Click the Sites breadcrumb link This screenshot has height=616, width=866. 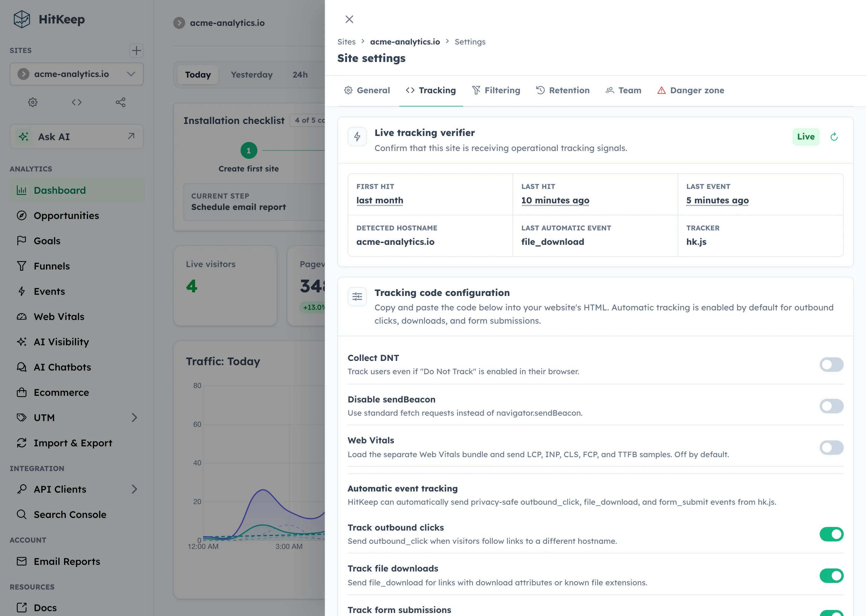point(346,42)
